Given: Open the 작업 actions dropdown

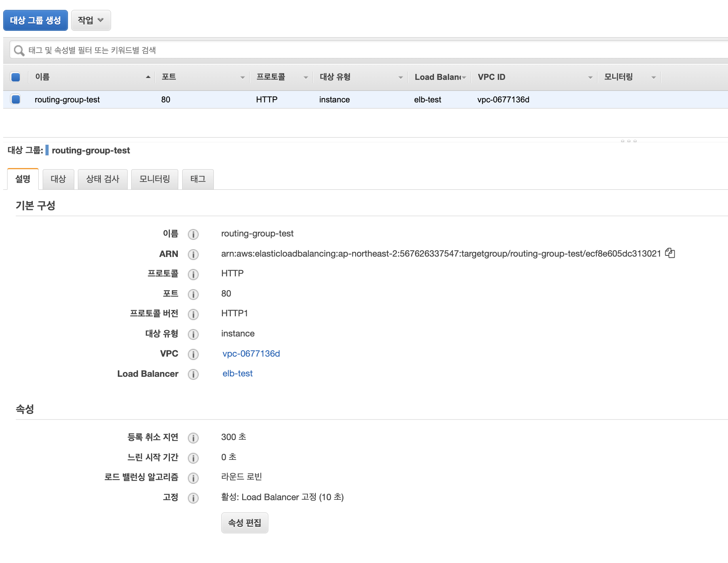Looking at the screenshot, I should 91,20.
